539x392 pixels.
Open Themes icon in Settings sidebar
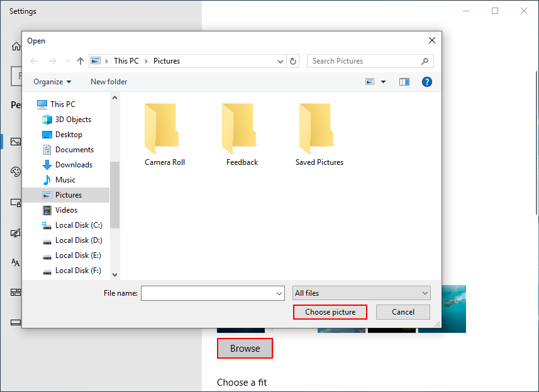(x=16, y=233)
